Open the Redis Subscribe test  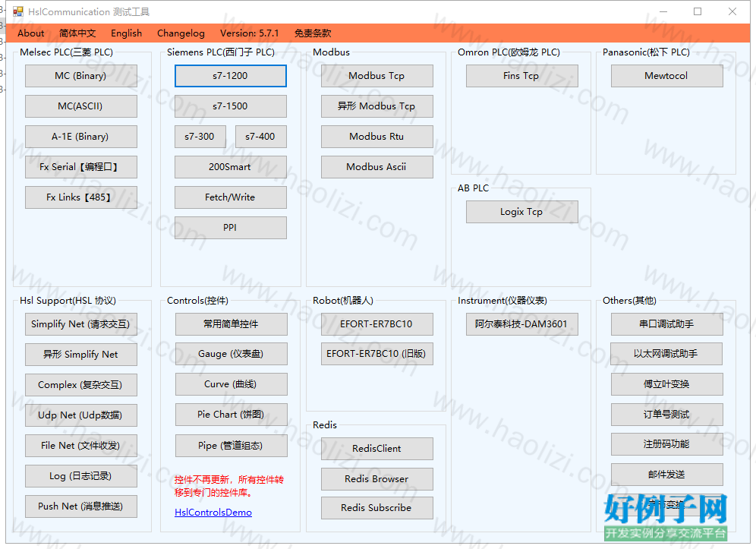[x=377, y=508]
